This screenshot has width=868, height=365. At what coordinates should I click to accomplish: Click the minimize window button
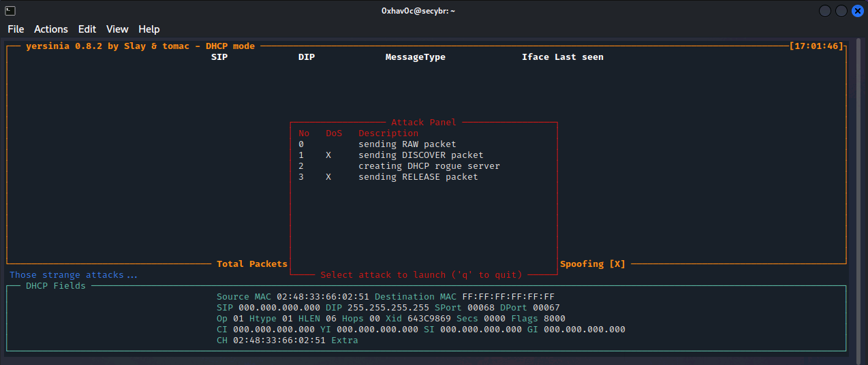click(x=825, y=11)
